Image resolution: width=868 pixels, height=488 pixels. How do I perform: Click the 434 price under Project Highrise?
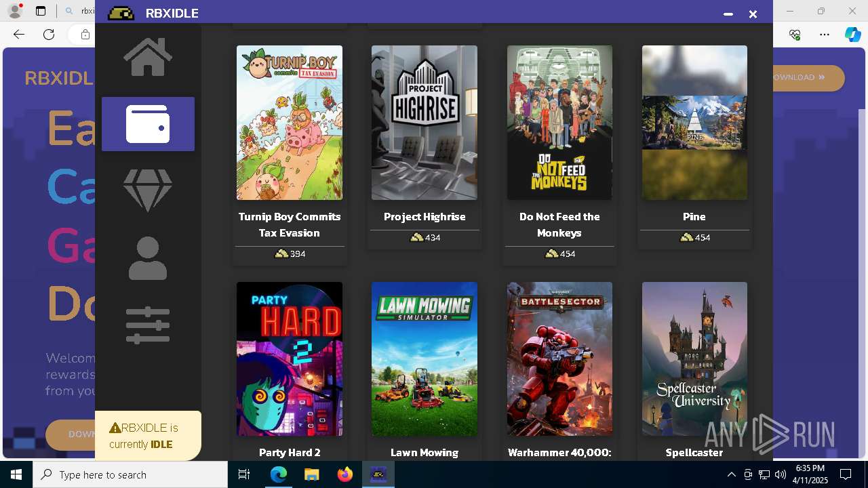click(425, 238)
